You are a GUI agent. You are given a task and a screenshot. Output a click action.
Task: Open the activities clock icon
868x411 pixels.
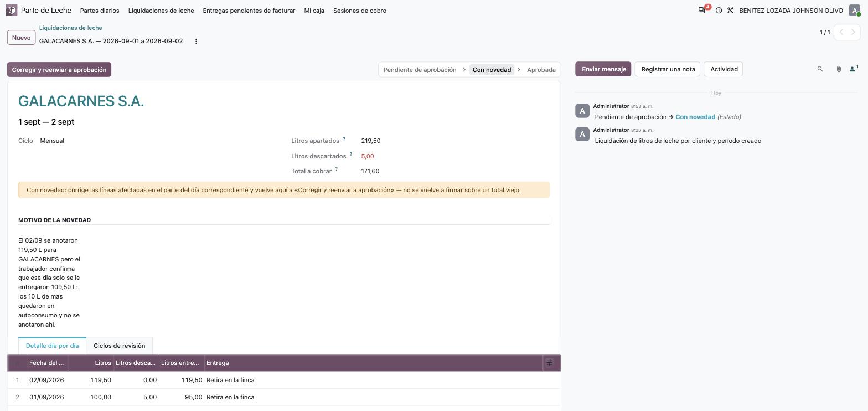719,11
